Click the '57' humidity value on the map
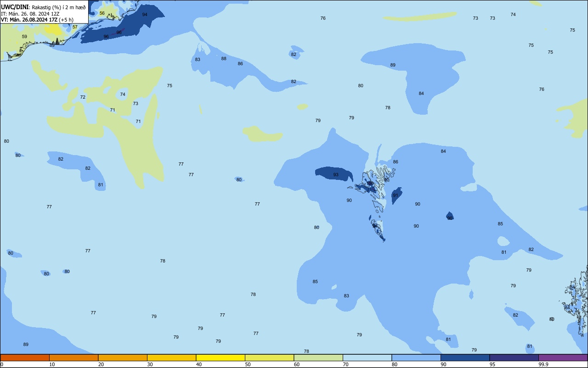The width and height of the screenshot is (588, 368). tap(75, 27)
